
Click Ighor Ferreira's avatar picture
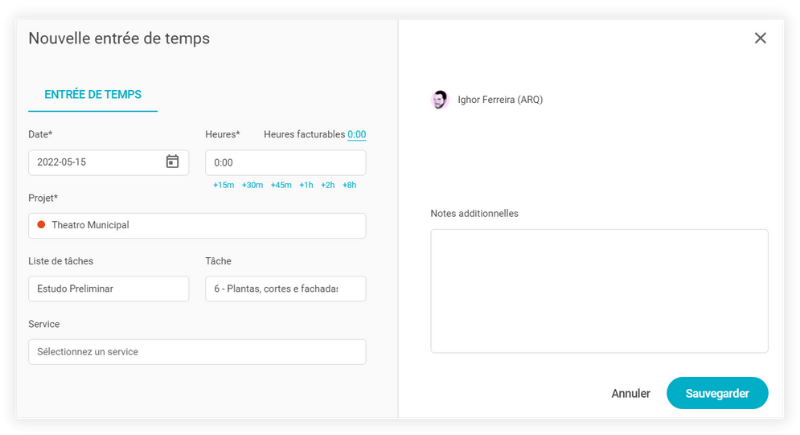(439, 100)
